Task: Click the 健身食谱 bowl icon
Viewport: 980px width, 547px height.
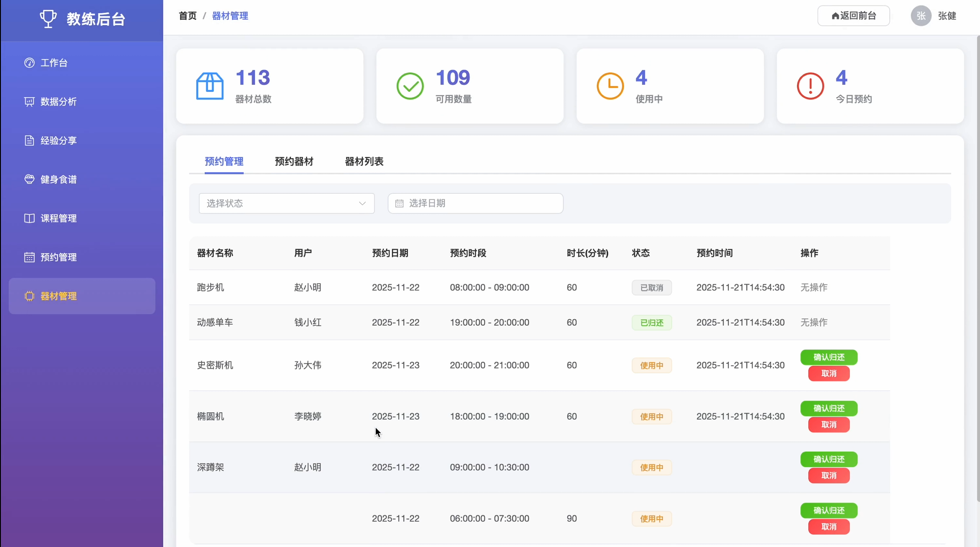Action: [30, 179]
